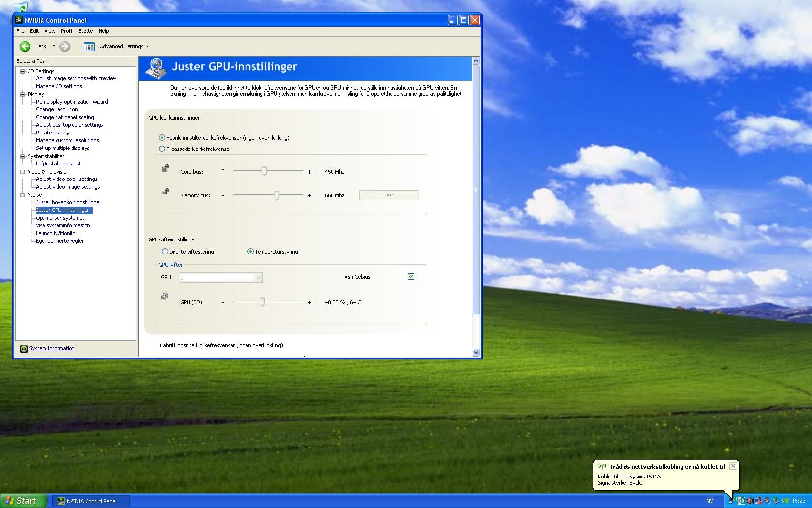Open Adjust desktop color settings
The image size is (812, 508).
tap(70, 125)
